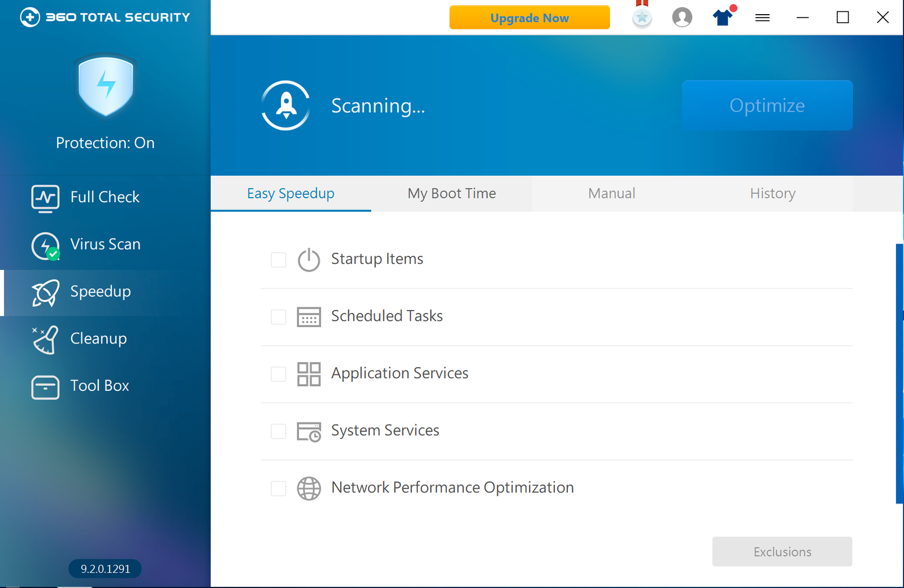
Task: Check the Scheduled Tasks option
Action: (x=278, y=317)
